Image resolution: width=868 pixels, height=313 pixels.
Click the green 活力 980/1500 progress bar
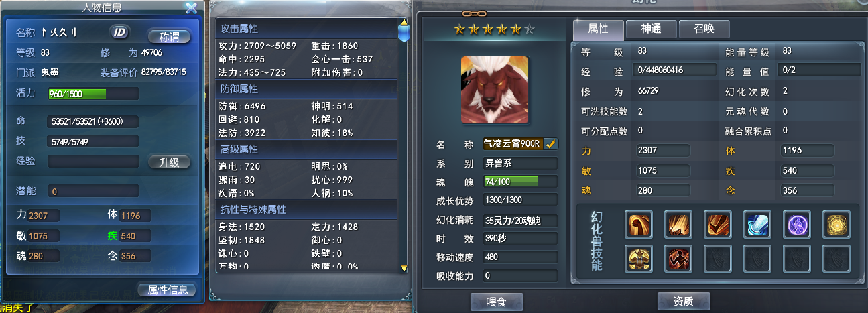tap(93, 93)
